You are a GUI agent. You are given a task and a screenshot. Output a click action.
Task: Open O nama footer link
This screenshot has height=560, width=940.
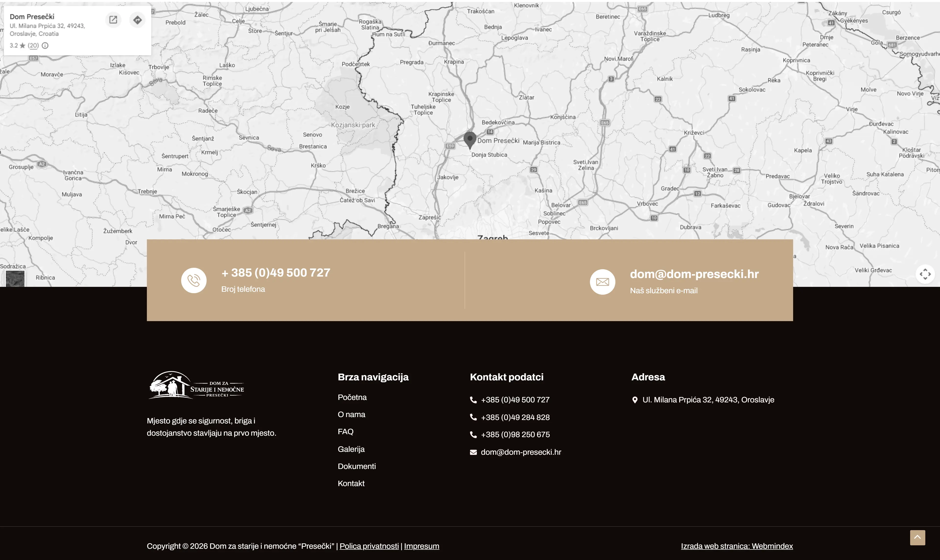351,414
